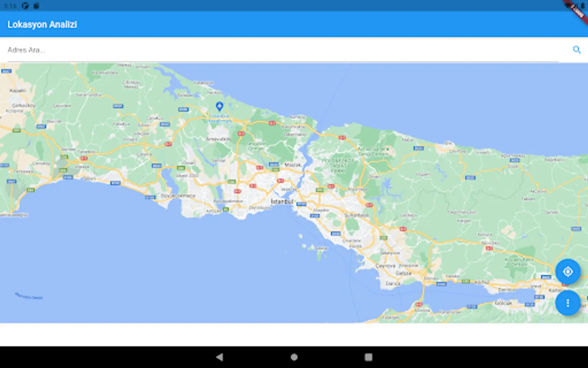588x368 pixels.
Task: Click the 'Lokasyon Analizi' app title
Action: click(x=42, y=25)
